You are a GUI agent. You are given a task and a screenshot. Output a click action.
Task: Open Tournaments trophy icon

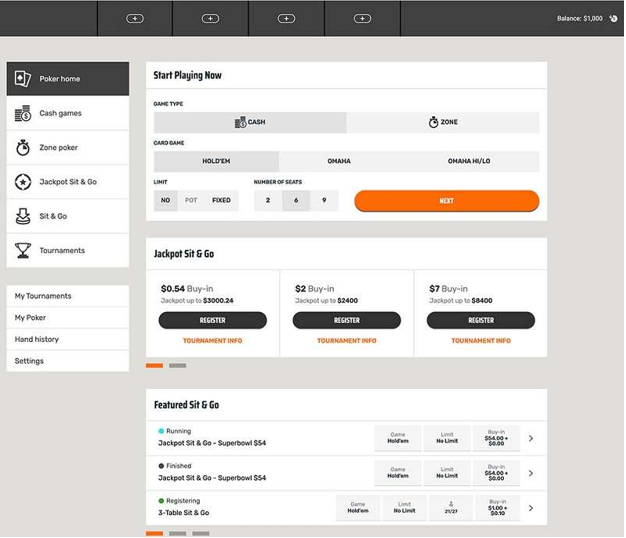pyautogui.click(x=23, y=251)
